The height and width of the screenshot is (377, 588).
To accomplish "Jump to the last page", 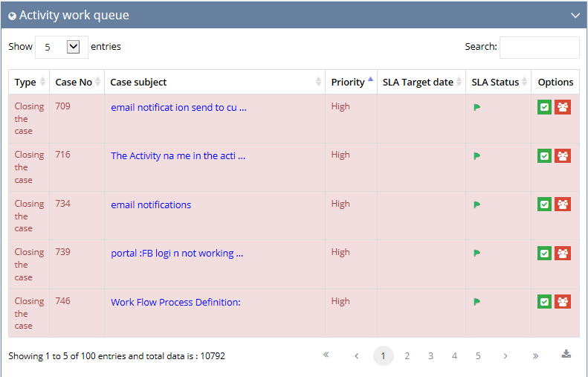I will pyautogui.click(x=535, y=355).
